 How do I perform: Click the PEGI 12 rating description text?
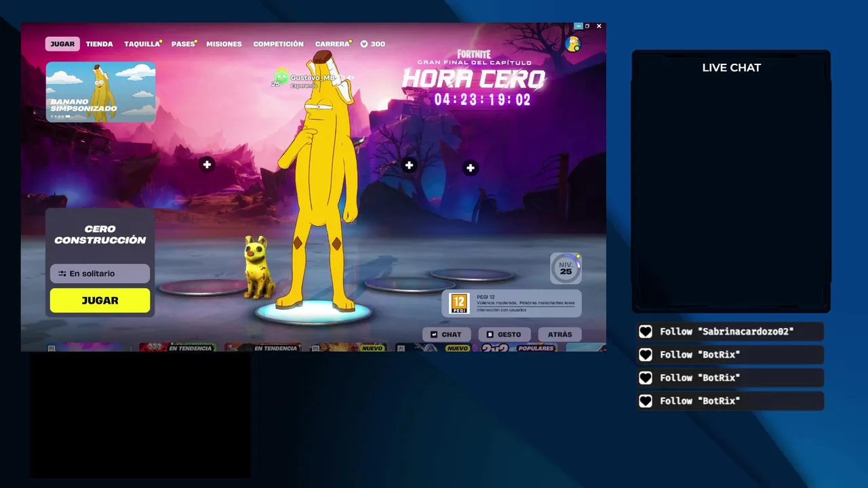pos(526,303)
